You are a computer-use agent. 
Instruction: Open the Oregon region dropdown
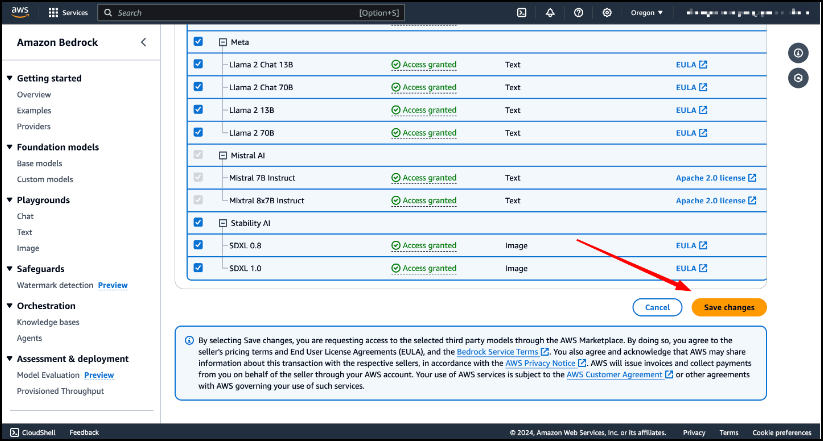pyautogui.click(x=647, y=13)
